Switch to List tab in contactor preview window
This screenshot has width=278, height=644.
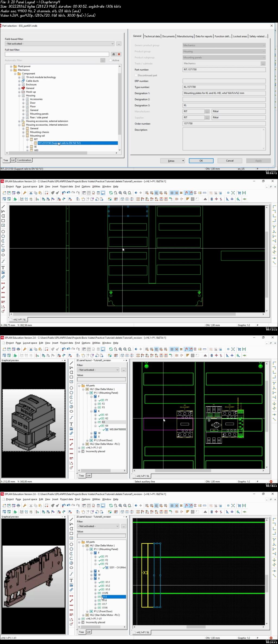89,476
